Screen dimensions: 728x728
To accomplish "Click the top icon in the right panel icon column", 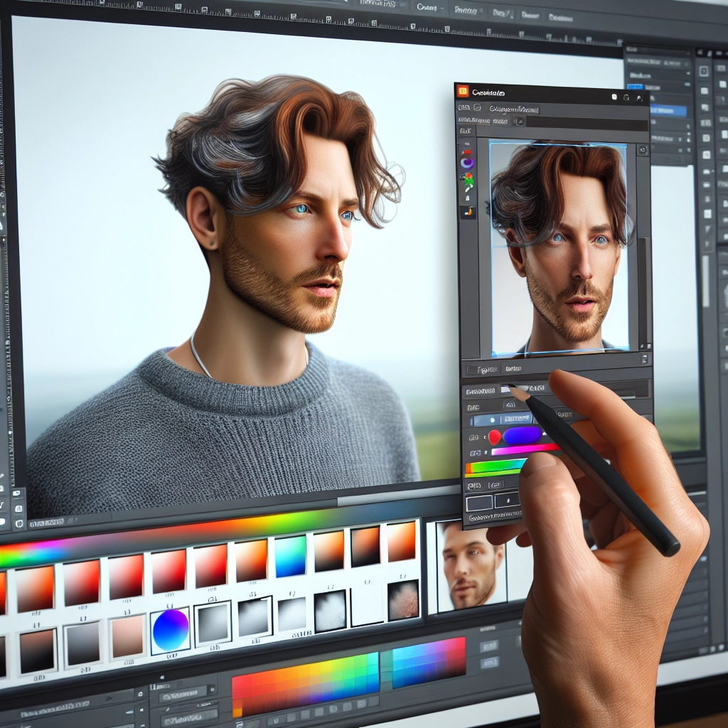I will click(703, 71).
